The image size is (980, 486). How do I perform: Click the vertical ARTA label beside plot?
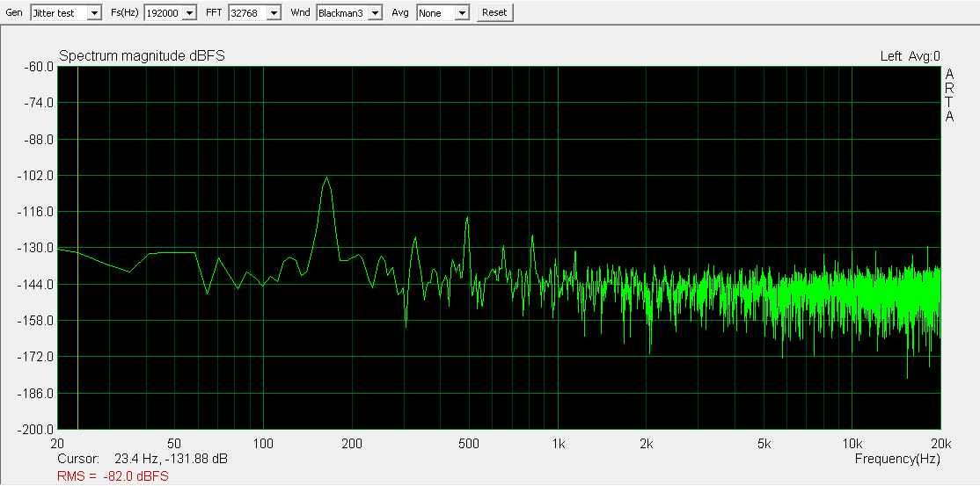click(949, 95)
